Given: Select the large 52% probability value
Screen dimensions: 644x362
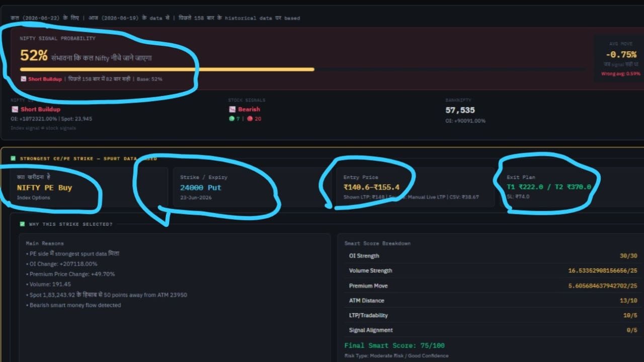Looking at the screenshot, I should (x=34, y=56).
